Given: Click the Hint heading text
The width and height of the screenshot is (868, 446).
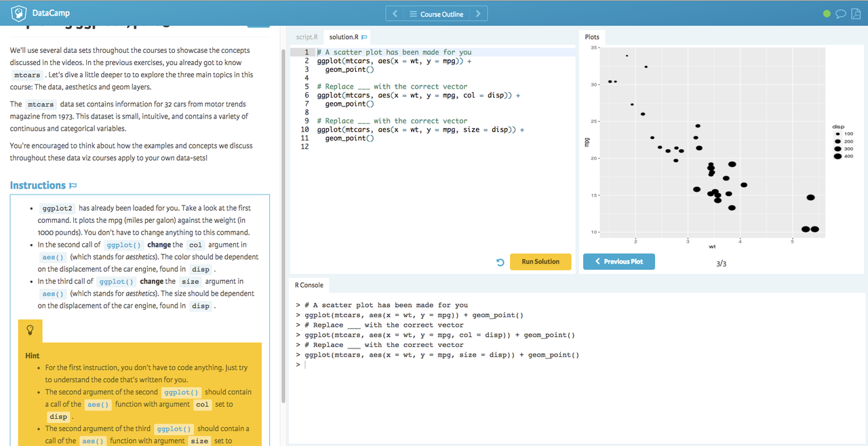Looking at the screenshot, I should pyautogui.click(x=33, y=355).
